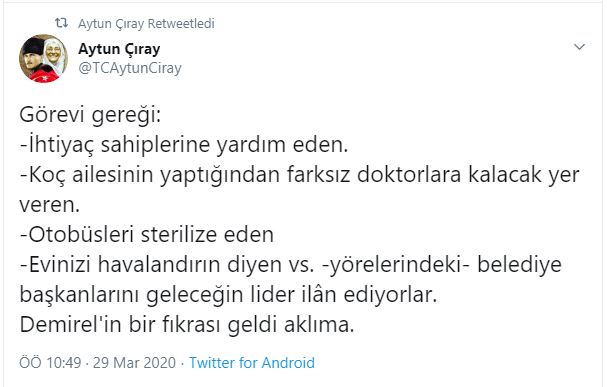Click the 'ÖÖ 10:49' timestamp
The height and width of the screenshot is (387, 607).
click(x=50, y=363)
